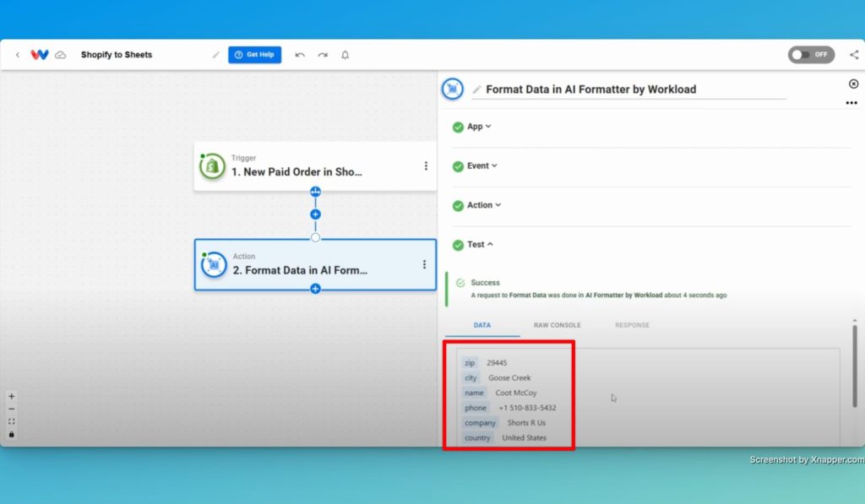Open the Format Data step's three-dot menu
The width and height of the screenshot is (865, 504).
(x=424, y=265)
